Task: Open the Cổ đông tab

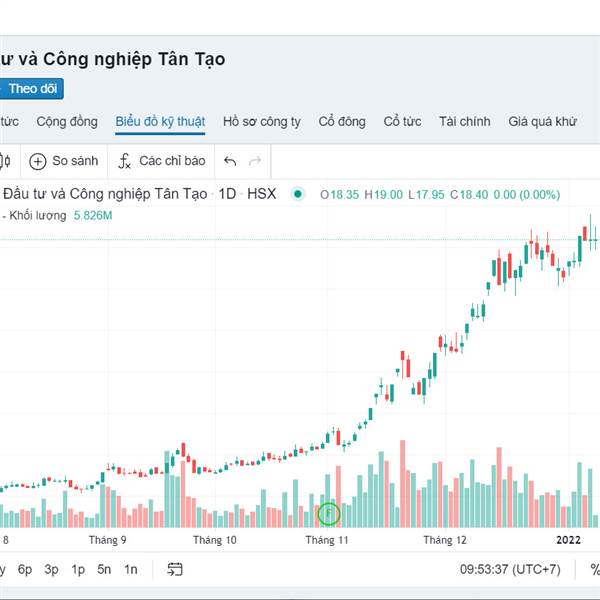Action: tap(342, 122)
